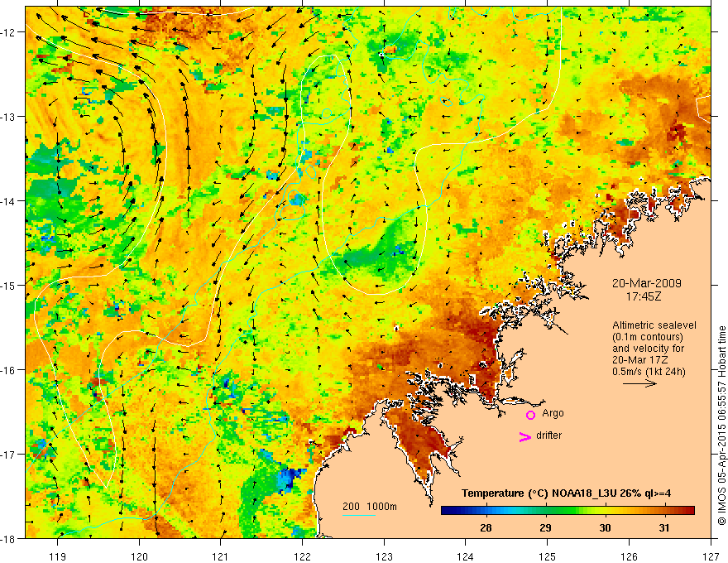Click the '31' color bar value
The height and width of the screenshot is (563, 728).
click(x=664, y=527)
